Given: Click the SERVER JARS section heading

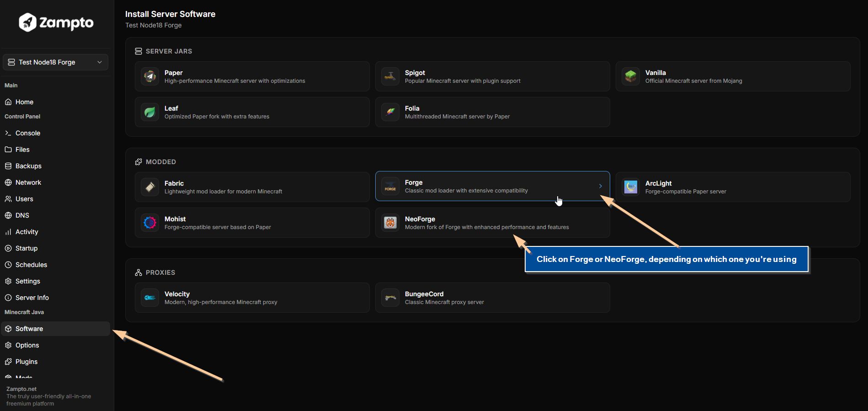Looking at the screenshot, I should [x=169, y=51].
